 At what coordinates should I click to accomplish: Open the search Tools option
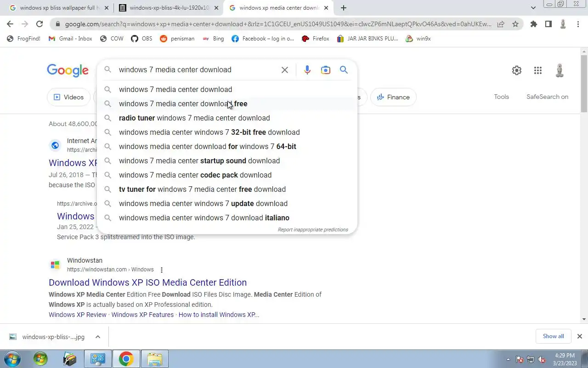tap(501, 97)
